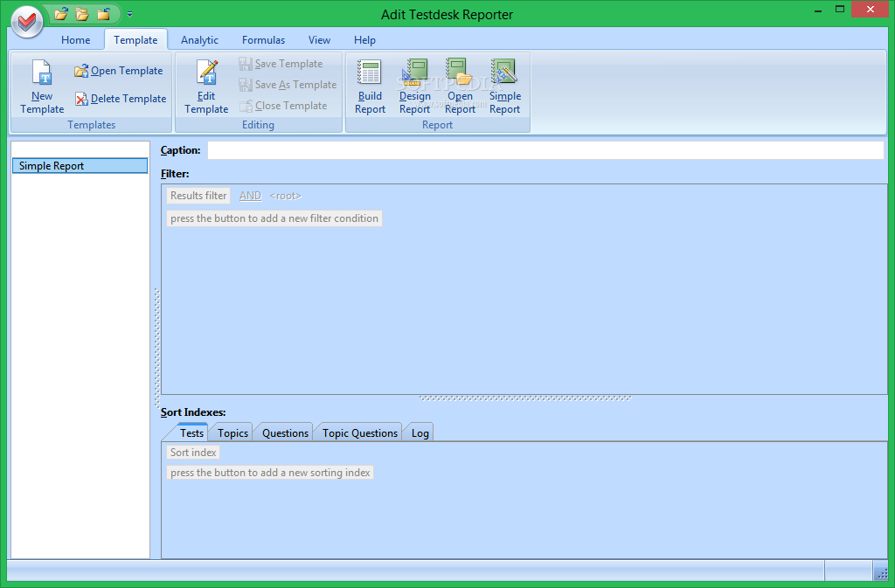Click the window resize grip in the status bar
This screenshot has height=588, width=895.
coord(883,572)
